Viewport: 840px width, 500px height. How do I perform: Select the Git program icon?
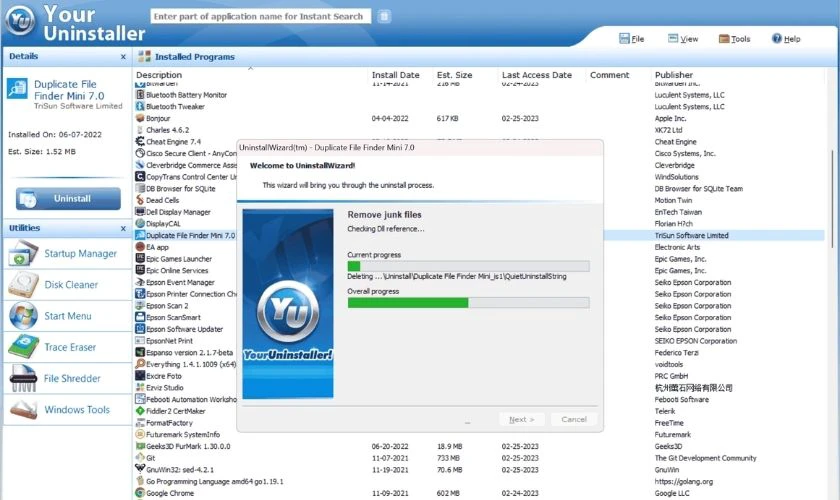tap(140, 458)
